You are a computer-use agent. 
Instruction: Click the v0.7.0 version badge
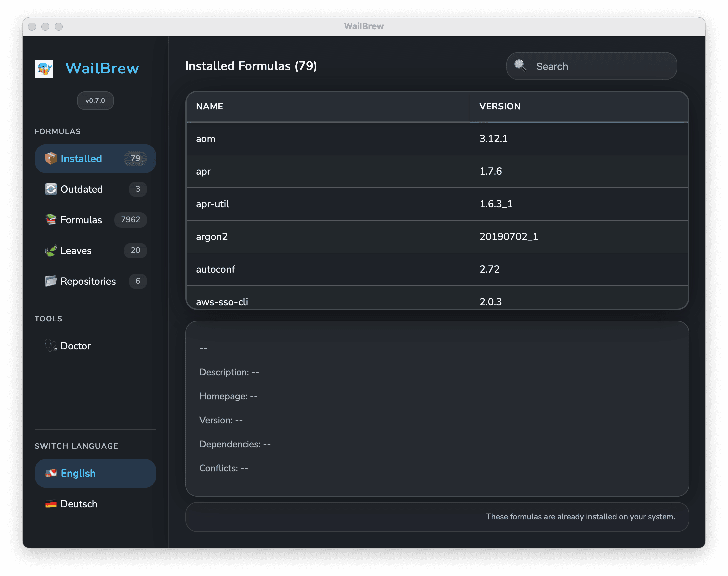95,100
